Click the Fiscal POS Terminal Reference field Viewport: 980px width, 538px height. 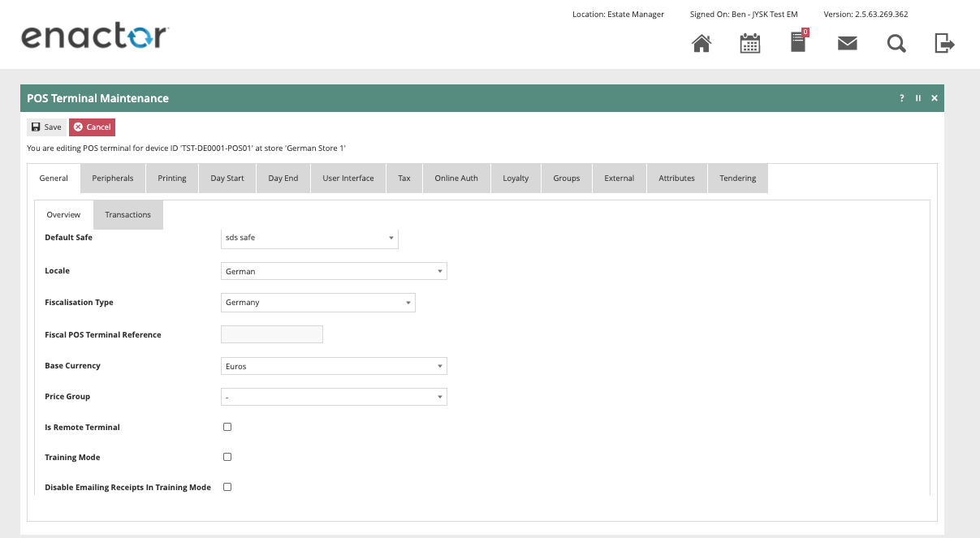click(x=271, y=334)
